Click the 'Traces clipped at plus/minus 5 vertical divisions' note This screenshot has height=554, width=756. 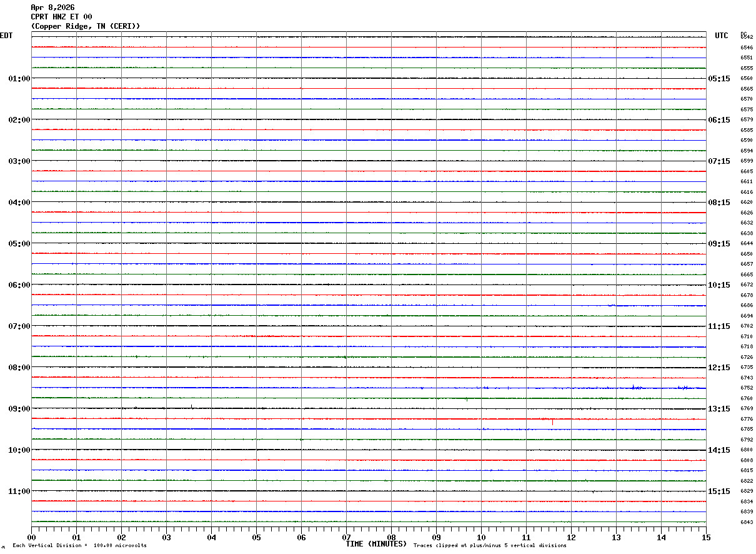tap(490, 546)
